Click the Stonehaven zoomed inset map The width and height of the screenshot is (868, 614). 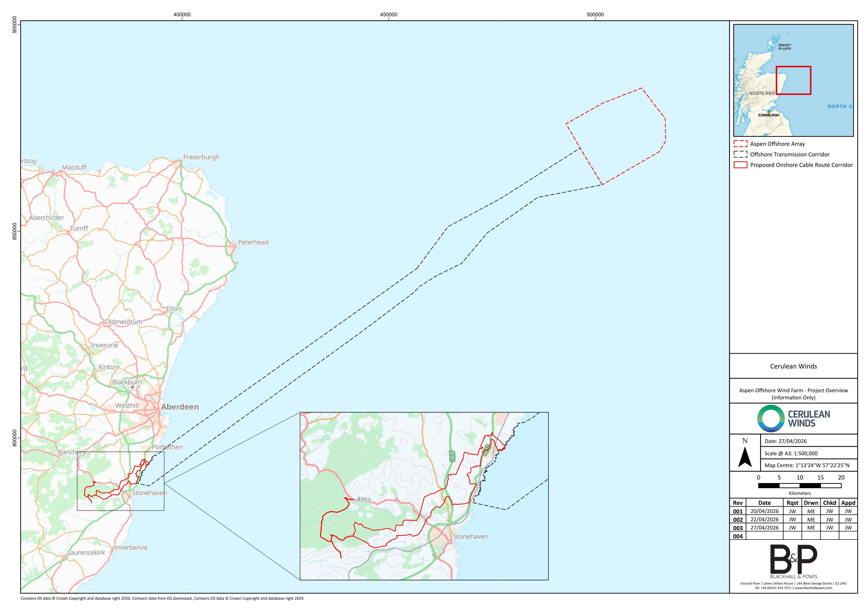tap(424, 496)
